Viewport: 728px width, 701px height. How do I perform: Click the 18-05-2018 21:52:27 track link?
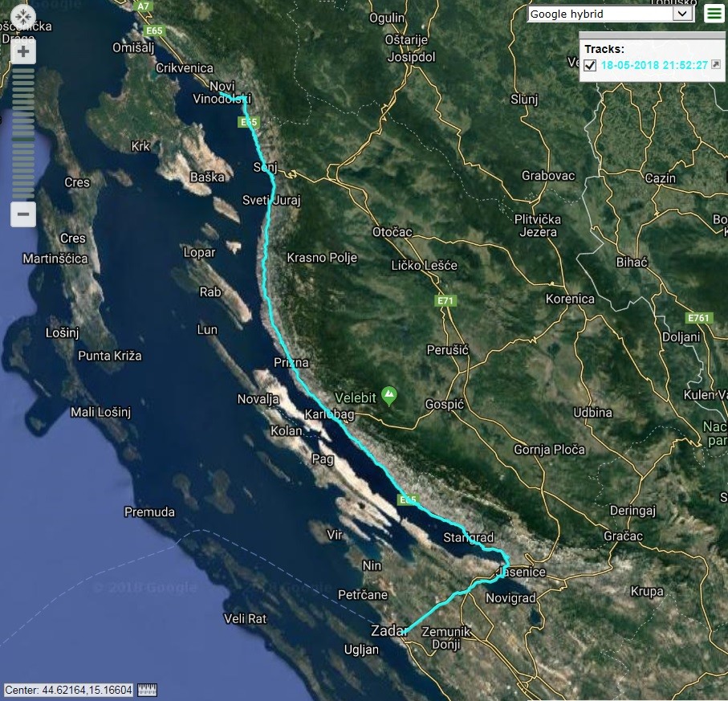click(x=654, y=65)
